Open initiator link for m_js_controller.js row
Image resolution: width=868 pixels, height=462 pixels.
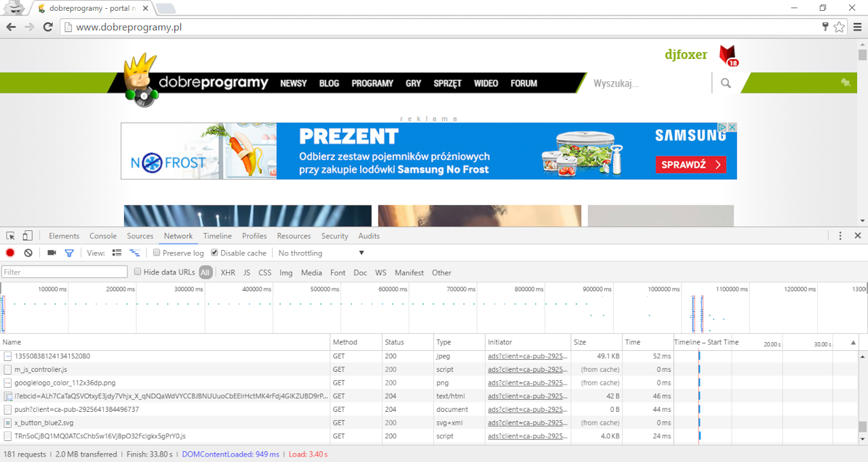click(x=527, y=369)
